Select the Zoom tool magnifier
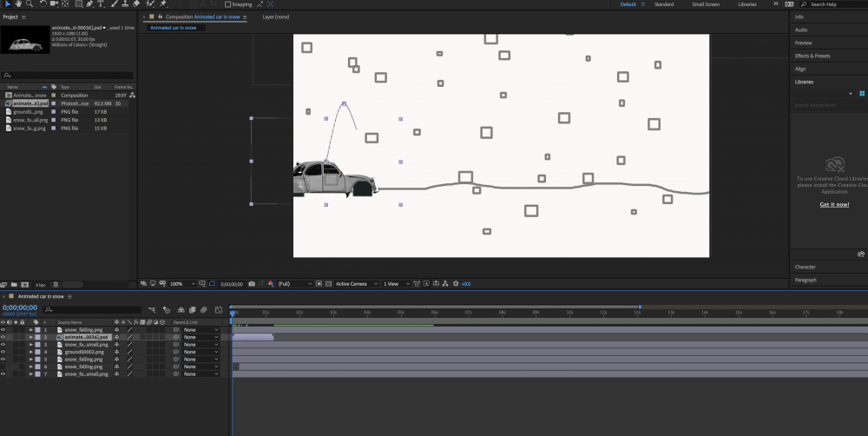Viewport: 868px width, 436px height. coord(29,4)
